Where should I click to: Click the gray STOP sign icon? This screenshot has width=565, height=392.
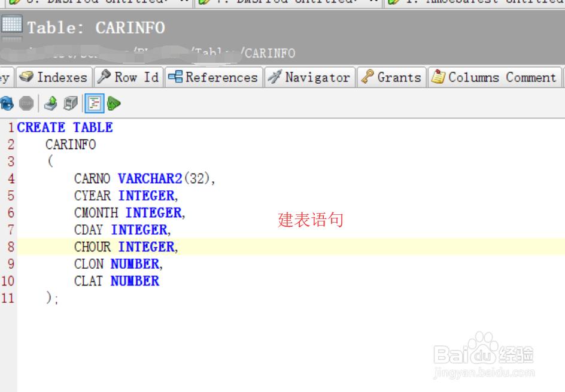pos(26,104)
